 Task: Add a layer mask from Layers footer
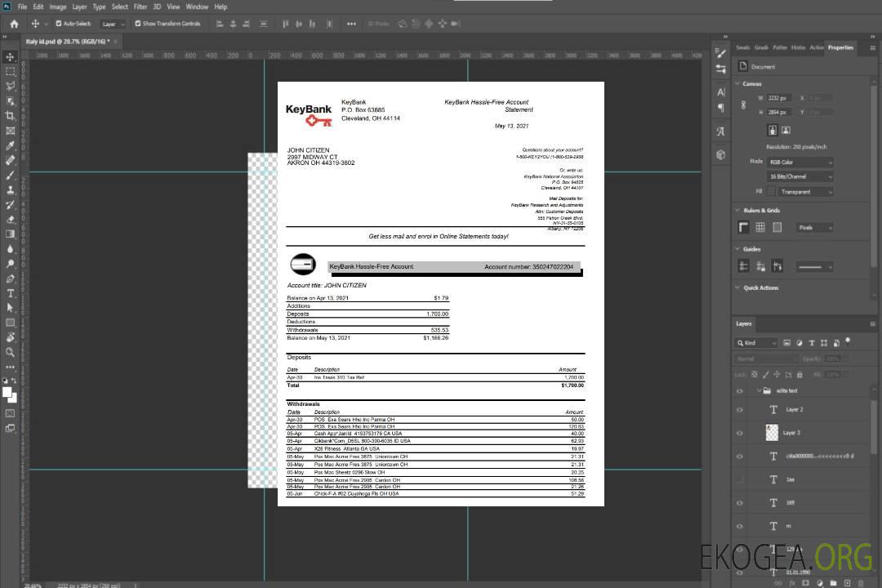click(x=806, y=583)
